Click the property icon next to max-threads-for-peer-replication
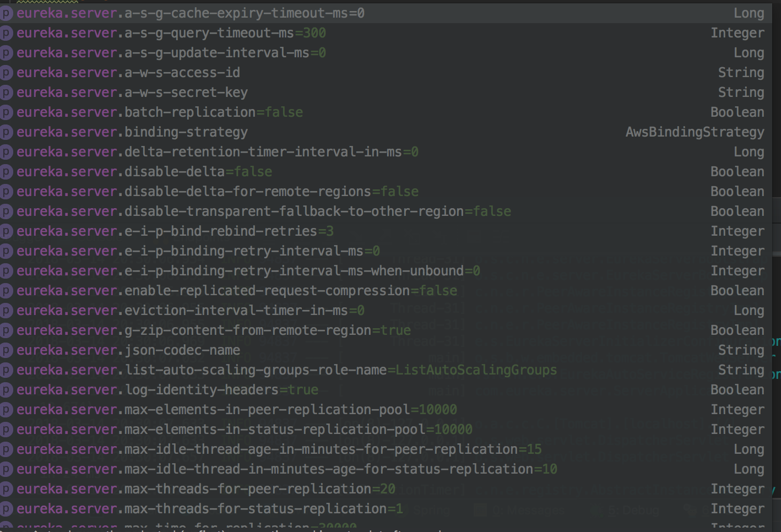This screenshot has height=532, width=781. point(7,489)
